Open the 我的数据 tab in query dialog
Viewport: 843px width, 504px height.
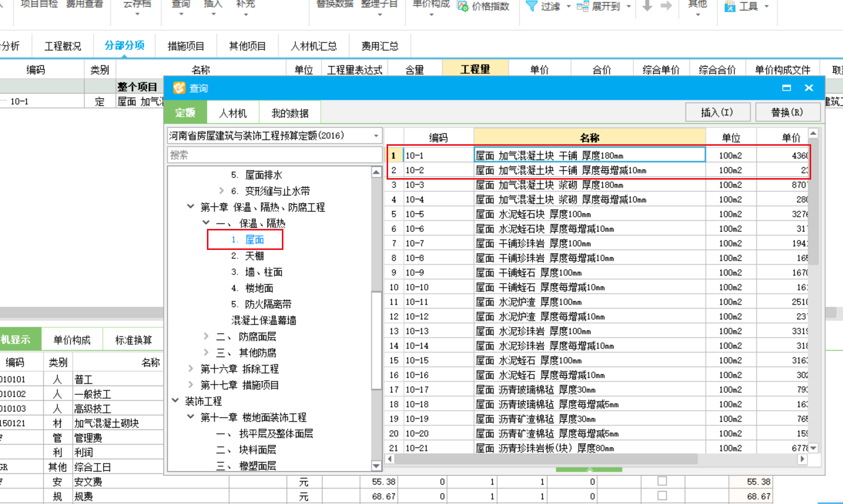(290, 113)
